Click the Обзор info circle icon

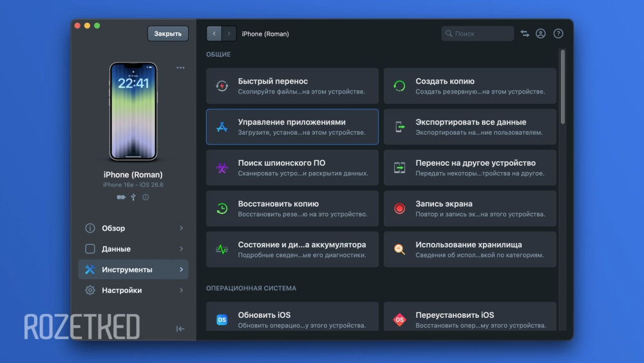(x=90, y=228)
